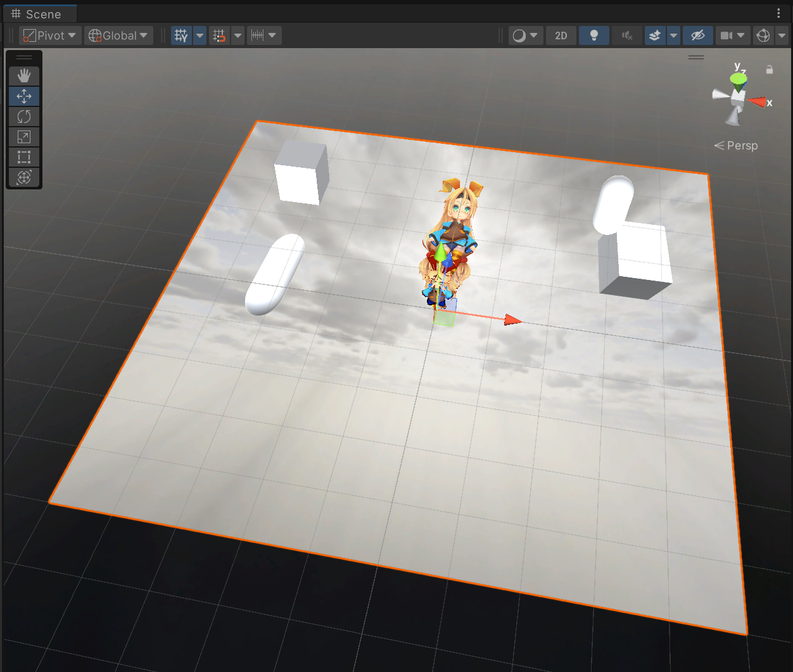Open the draw mode (shading) dropdown
The image size is (793, 672).
pyautogui.click(x=526, y=35)
